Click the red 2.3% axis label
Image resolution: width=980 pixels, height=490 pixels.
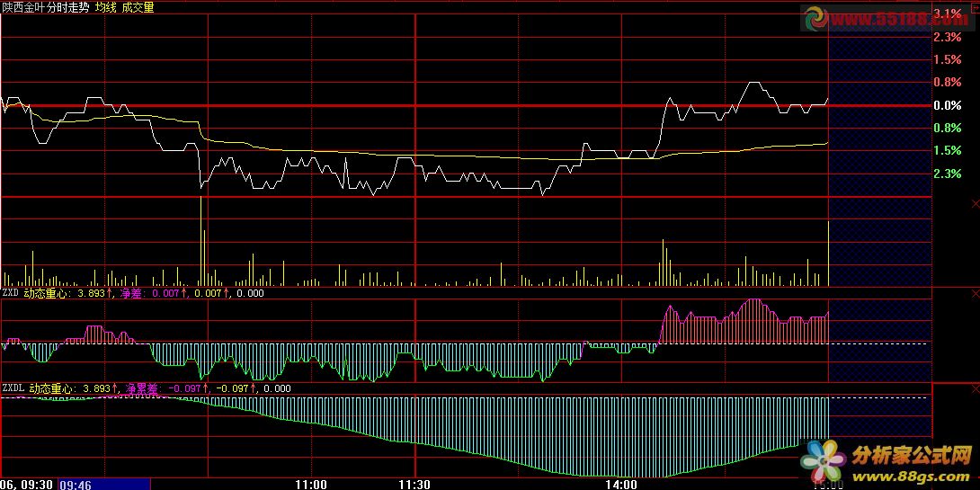pyautogui.click(x=946, y=37)
